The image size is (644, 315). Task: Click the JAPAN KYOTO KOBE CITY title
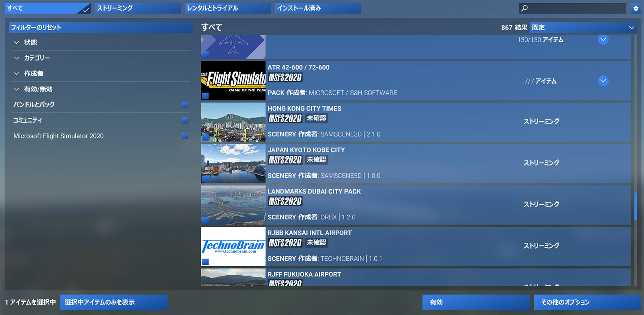[x=306, y=150]
